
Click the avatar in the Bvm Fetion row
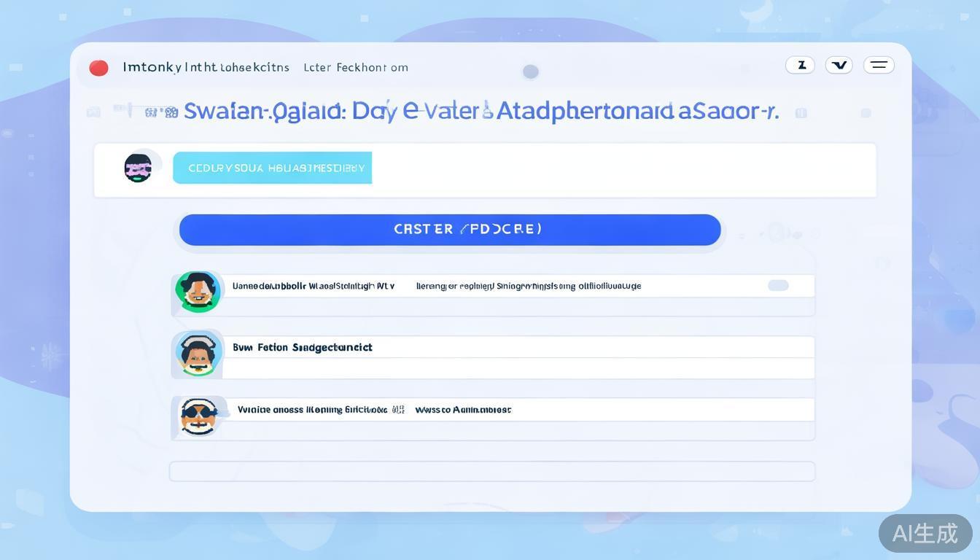pyautogui.click(x=198, y=353)
